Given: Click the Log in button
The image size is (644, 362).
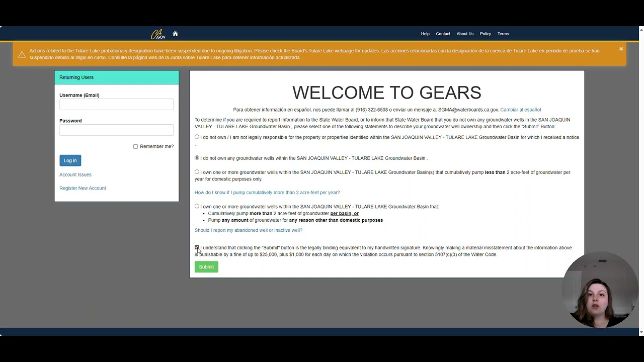Looking at the screenshot, I should pos(70,160).
